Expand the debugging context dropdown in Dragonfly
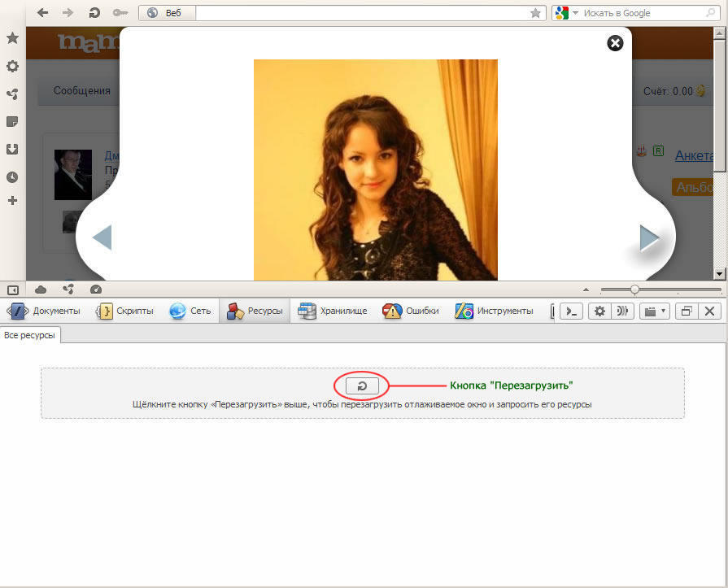Image resolution: width=728 pixels, height=588 pixels. click(654, 311)
